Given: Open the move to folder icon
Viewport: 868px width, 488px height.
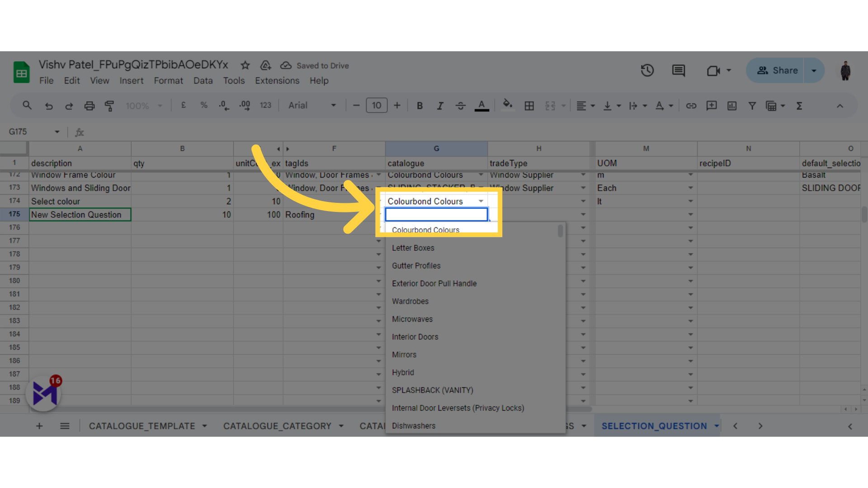Looking at the screenshot, I should pos(265,66).
